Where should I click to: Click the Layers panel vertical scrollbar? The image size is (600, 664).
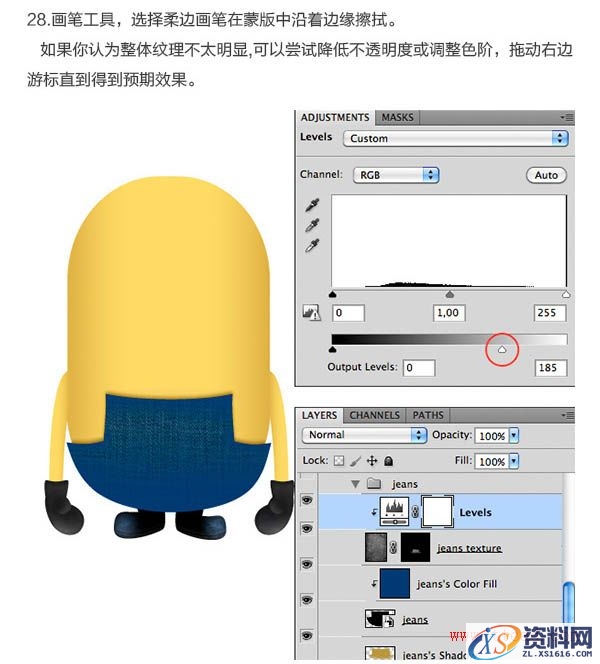pos(569,601)
